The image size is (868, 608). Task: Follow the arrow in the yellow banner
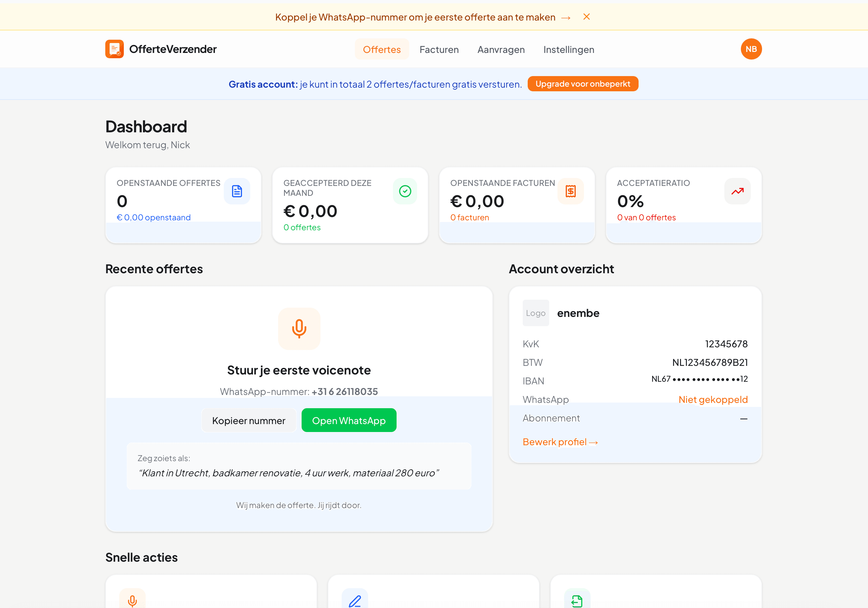(566, 18)
